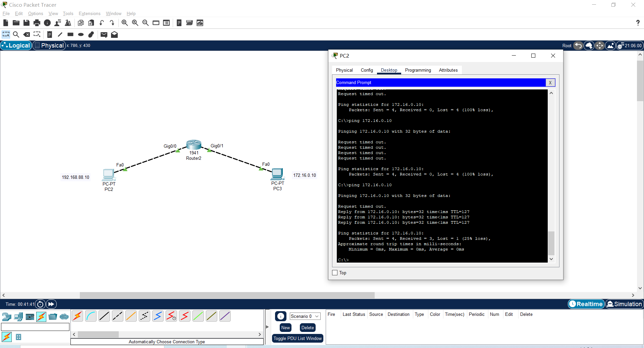Click the Fast Forward Time button

point(51,304)
